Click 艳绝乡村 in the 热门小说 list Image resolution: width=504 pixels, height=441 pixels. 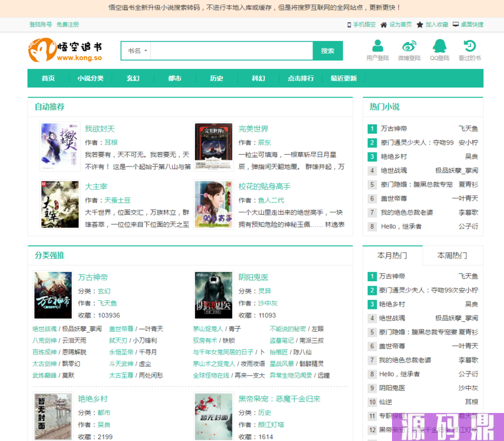(394, 157)
